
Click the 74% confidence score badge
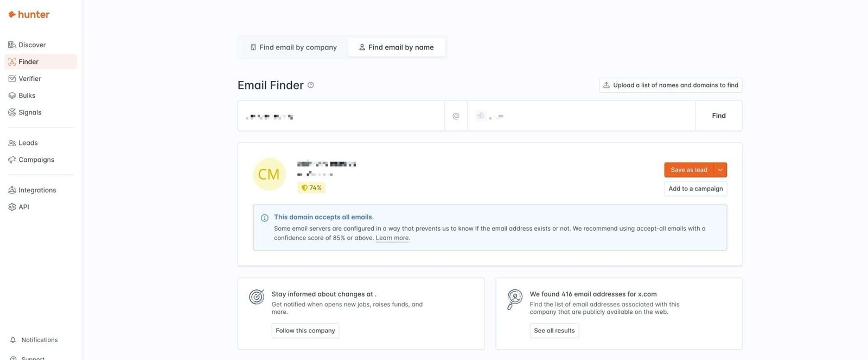[311, 186]
